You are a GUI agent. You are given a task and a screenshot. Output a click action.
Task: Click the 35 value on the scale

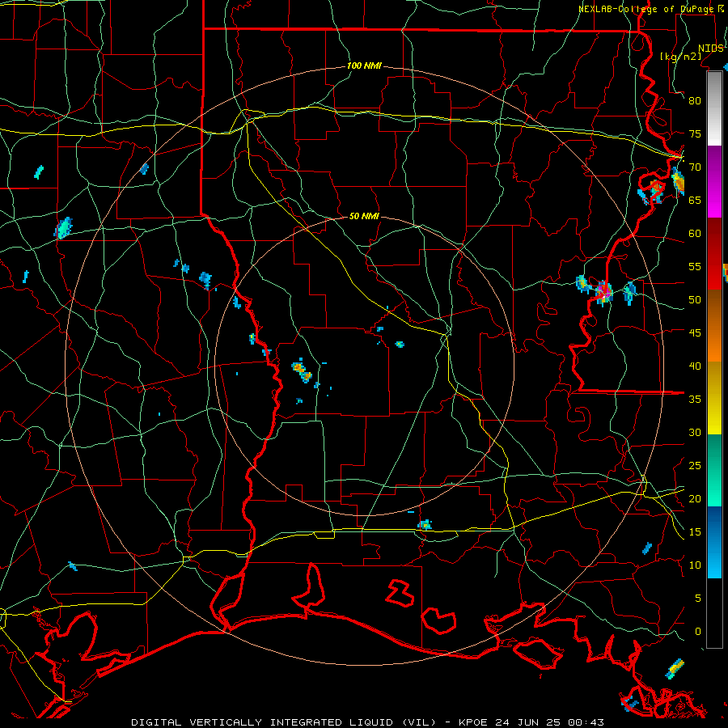[695, 400]
